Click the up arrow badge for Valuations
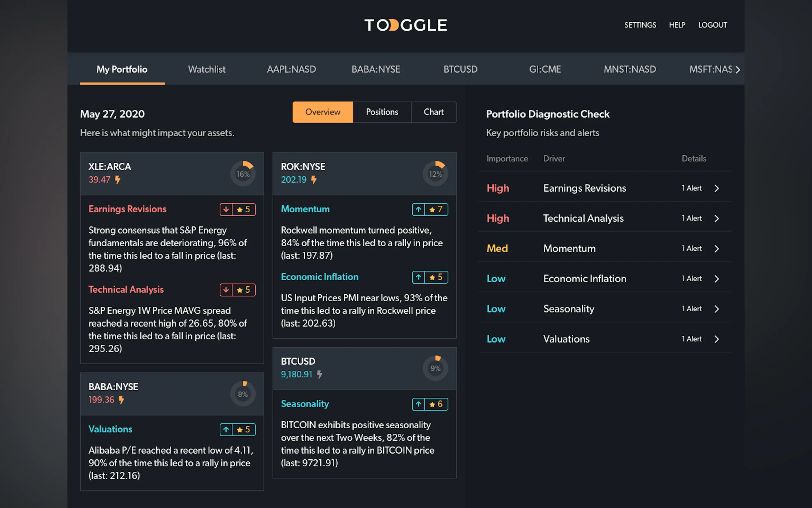Viewport: 812px width, 508px height. click(x=226, y=429)
